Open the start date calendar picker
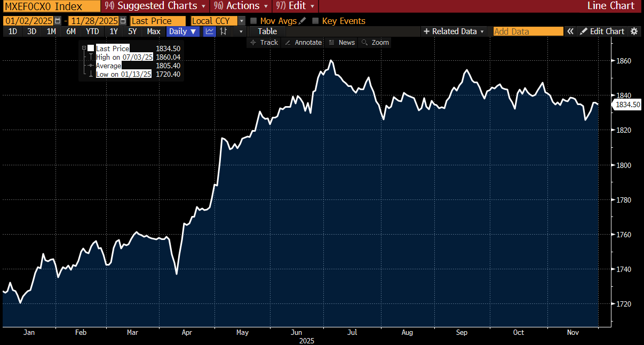The width and height of the screenshot is (644, 345). tap(58, 21)
